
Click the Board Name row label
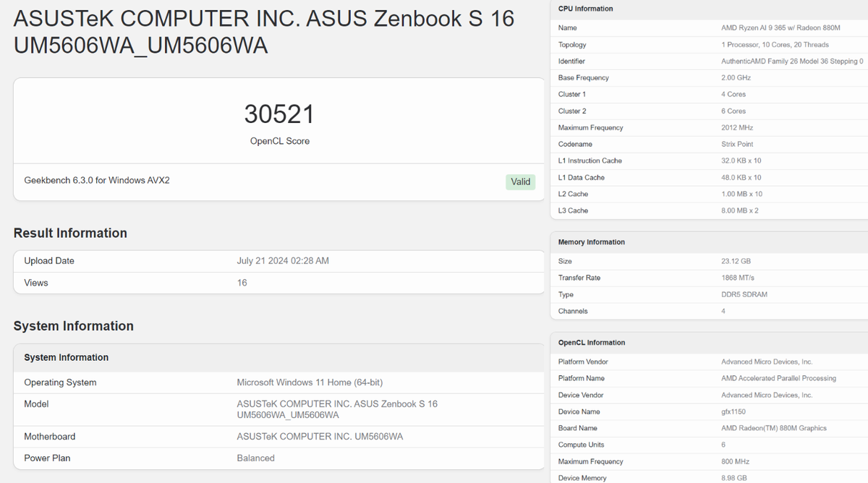click(x=578, y=428)
